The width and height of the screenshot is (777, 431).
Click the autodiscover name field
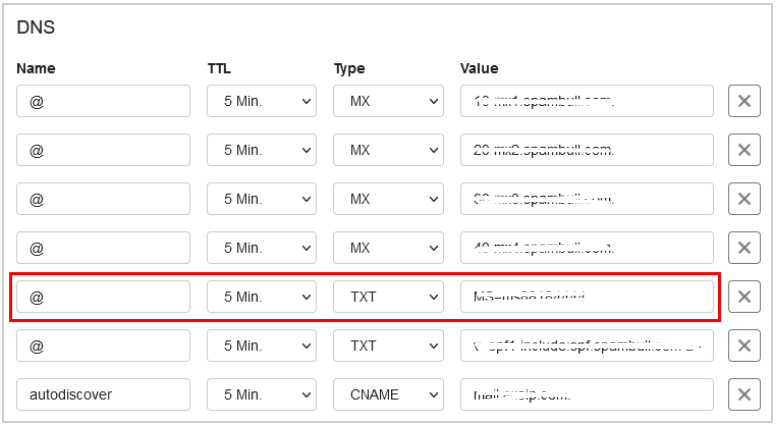pos(103,395)
